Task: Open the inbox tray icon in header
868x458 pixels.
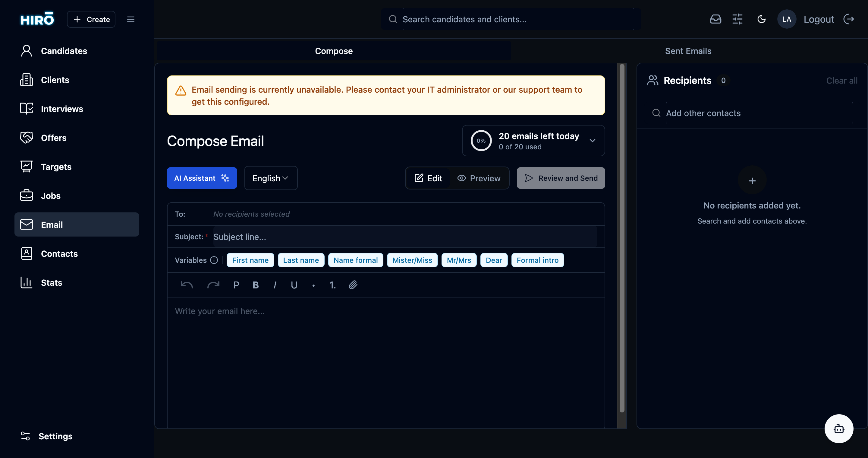Action: [x=715, y=19]
